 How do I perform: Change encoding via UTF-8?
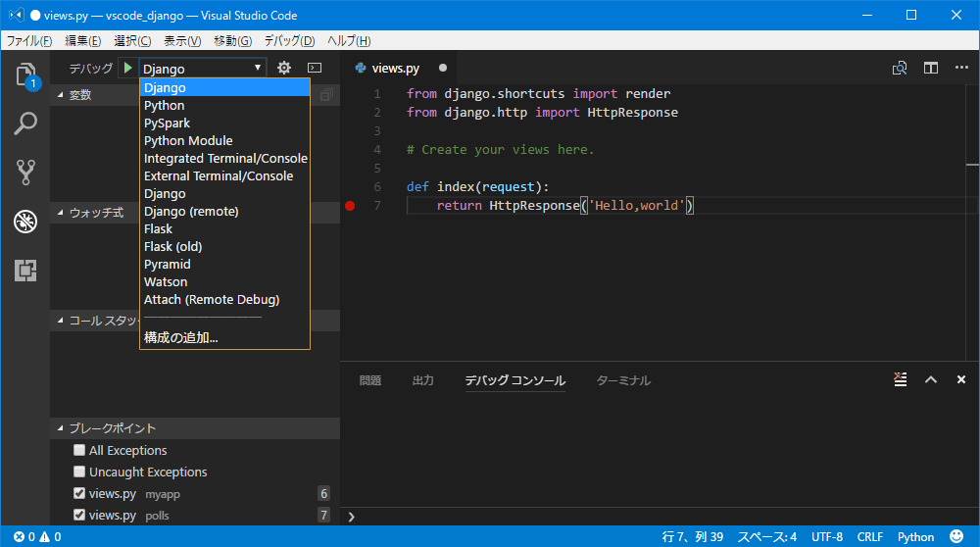tap(827, 536)
